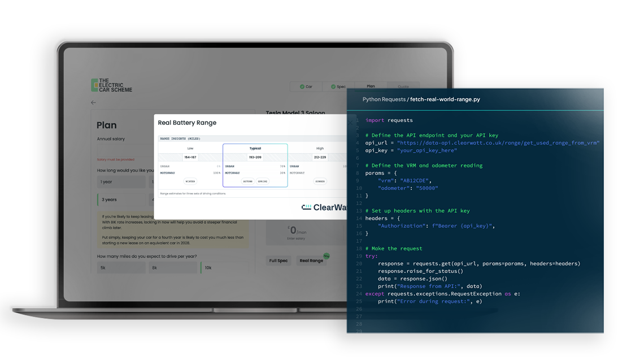The image size is (644, 360).
Task: Select the Typical range card
Action: [255, 165]
